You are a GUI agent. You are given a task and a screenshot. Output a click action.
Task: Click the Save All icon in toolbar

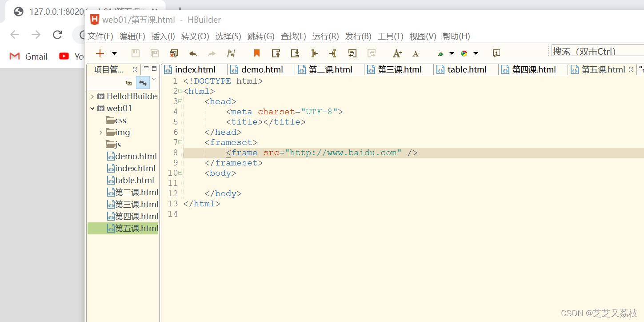pyautogui.click(x=155, y=53)
